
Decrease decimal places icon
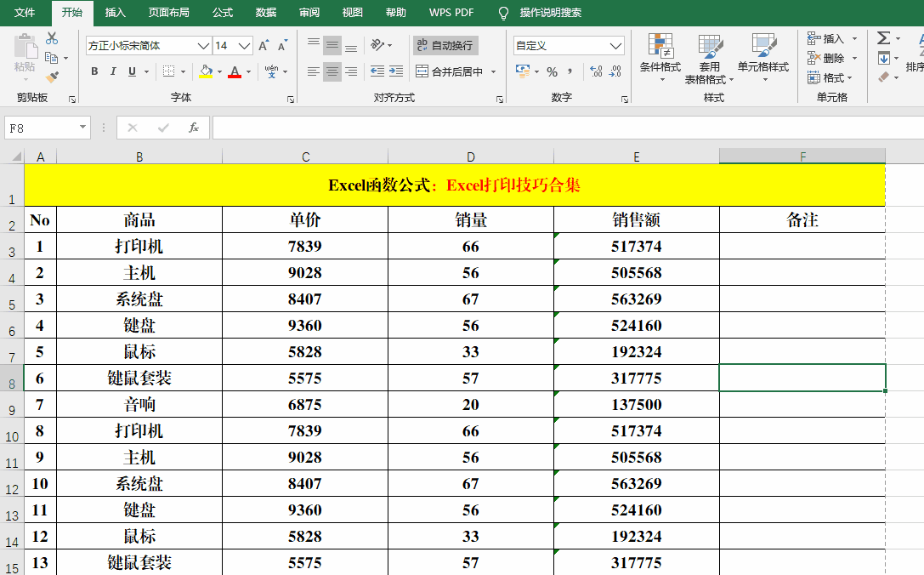tap(615, 71)
